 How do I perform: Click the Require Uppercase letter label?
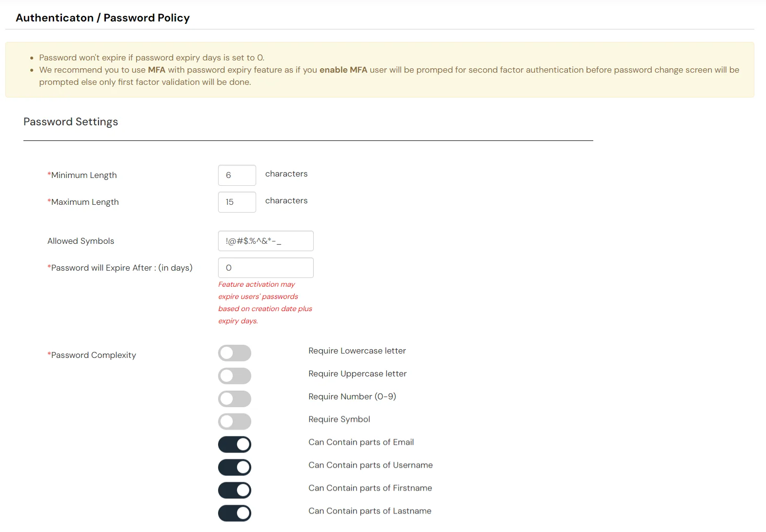pos(358,374)
